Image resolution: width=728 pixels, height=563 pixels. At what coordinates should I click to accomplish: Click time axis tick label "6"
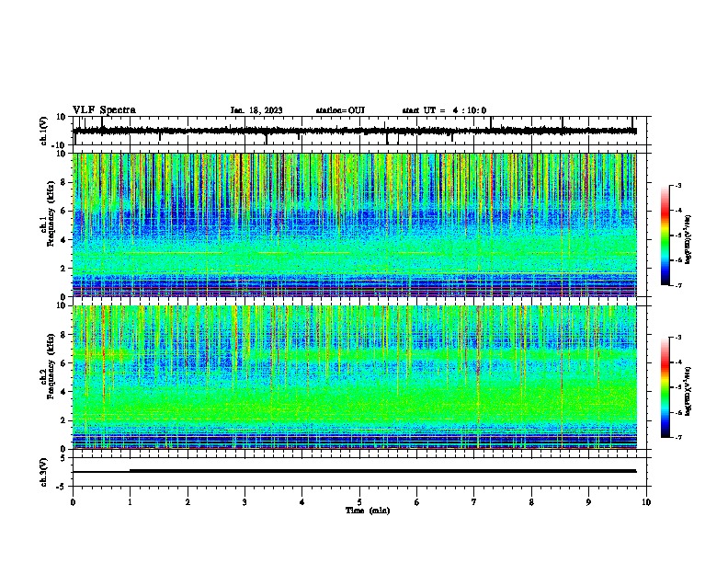(x=417, y=502)
